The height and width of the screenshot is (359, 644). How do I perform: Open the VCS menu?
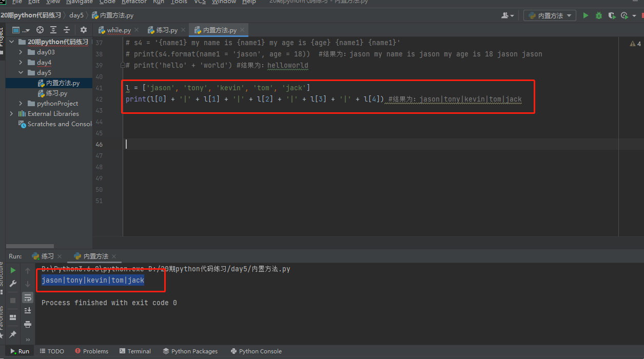pyautogui.click(x=200, y=2)
